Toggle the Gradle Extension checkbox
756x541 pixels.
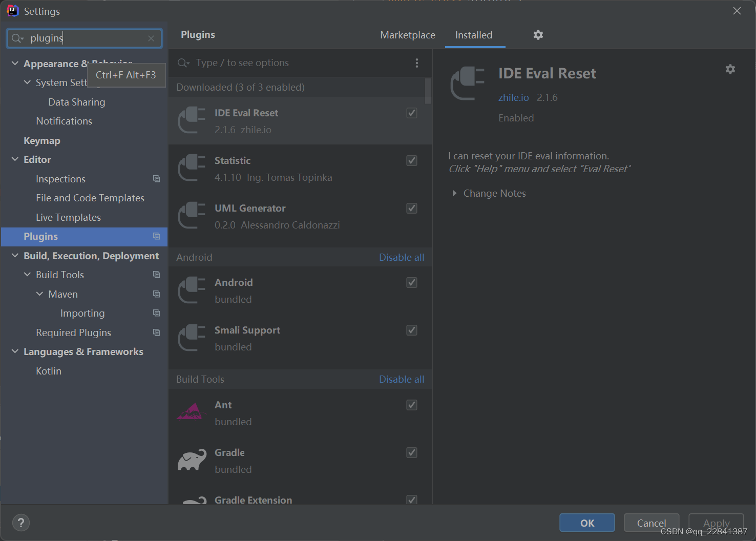click(x=412, y=500)
